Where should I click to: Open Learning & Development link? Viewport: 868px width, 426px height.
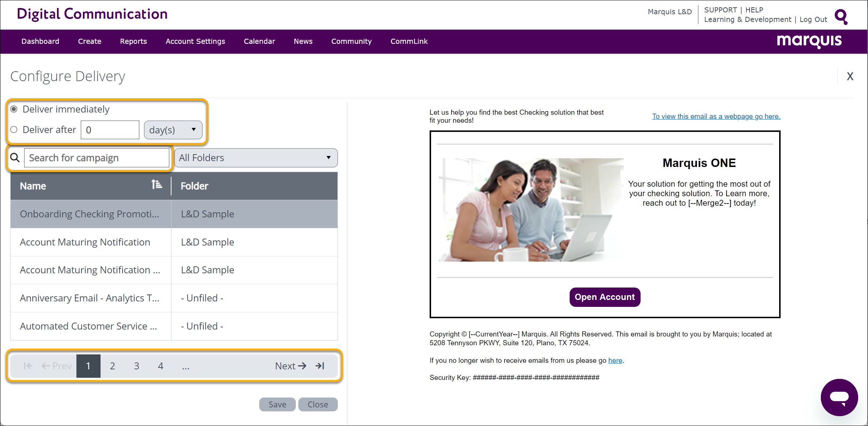tap(747, 19)
